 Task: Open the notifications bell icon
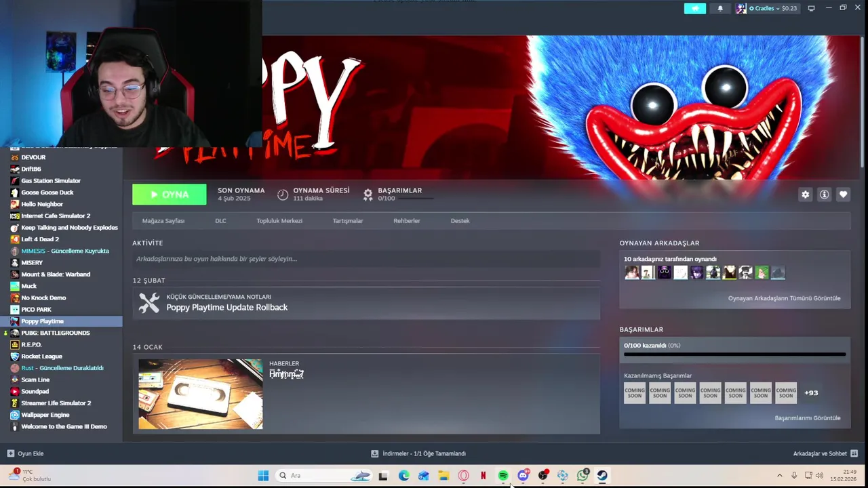[719, 8]
